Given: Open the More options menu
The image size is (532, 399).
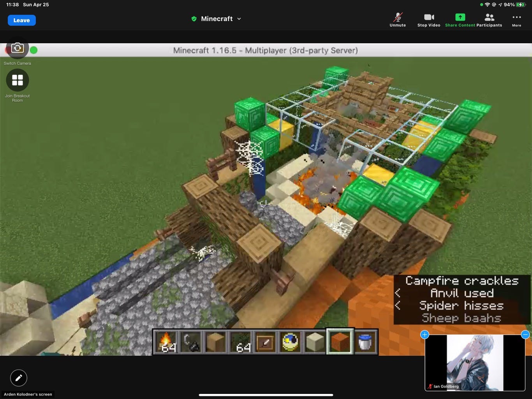Looking at the screenshot, I should pos(516,20).
